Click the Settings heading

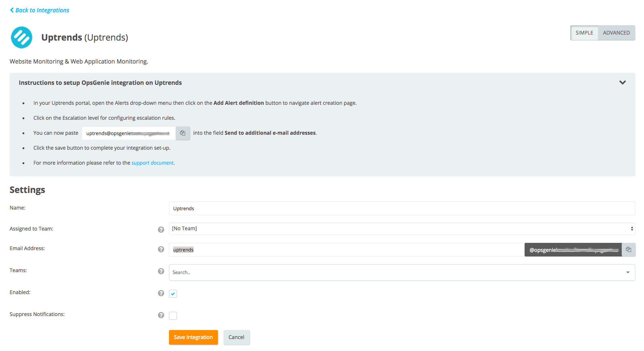point(27,190)
